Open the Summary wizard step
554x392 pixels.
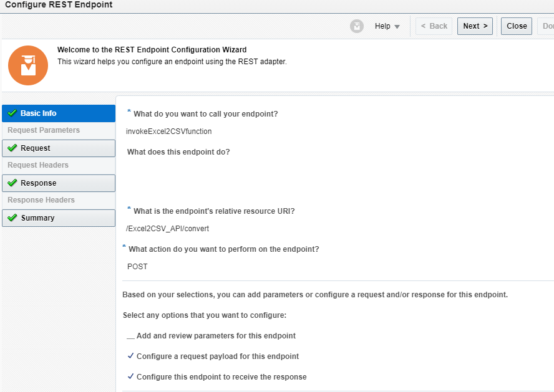tap(37, 218)
